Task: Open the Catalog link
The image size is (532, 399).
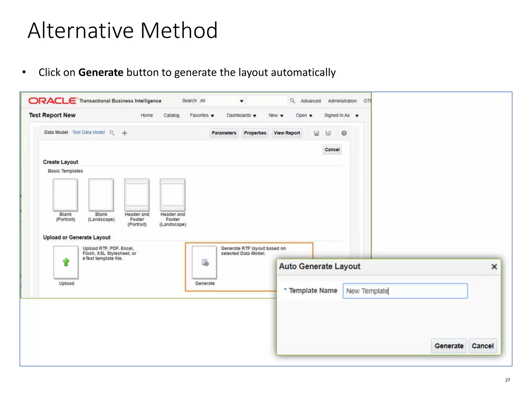Action: pos(171,115)
